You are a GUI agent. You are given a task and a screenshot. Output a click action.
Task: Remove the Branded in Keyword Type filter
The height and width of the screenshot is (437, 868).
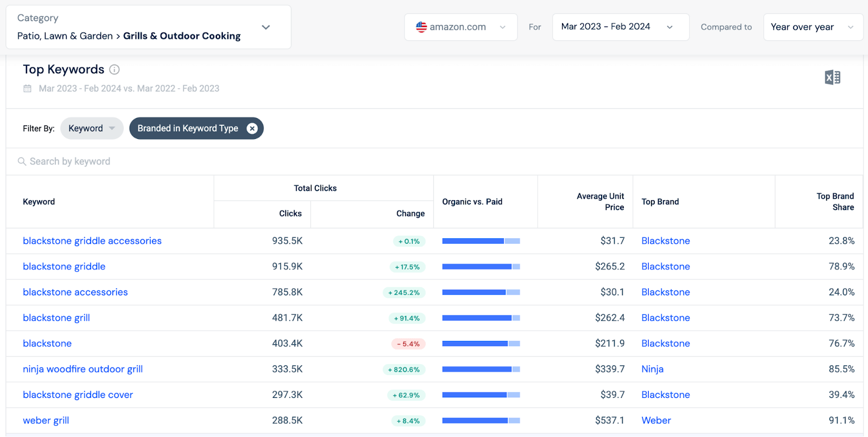[x=252, y=129]
